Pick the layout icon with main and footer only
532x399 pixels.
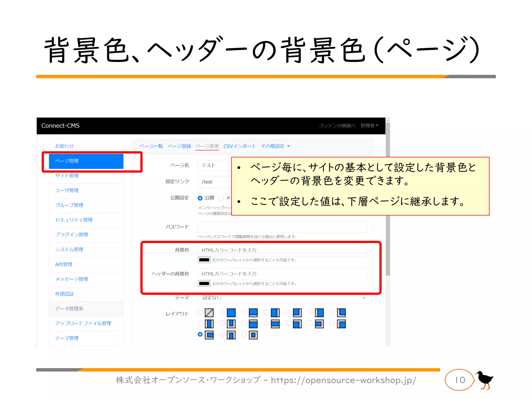(x=253, y=313)
